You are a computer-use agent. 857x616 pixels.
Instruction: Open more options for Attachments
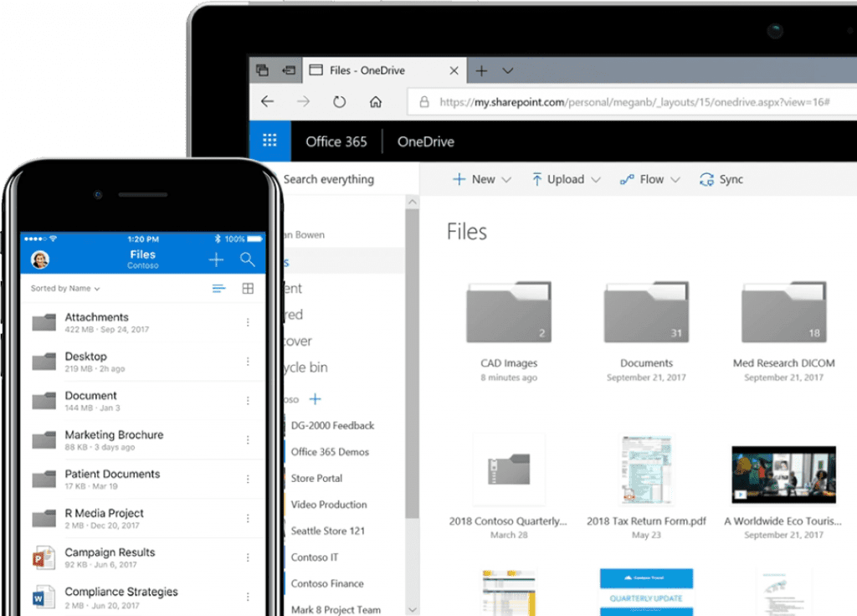[x=248, y=322]
